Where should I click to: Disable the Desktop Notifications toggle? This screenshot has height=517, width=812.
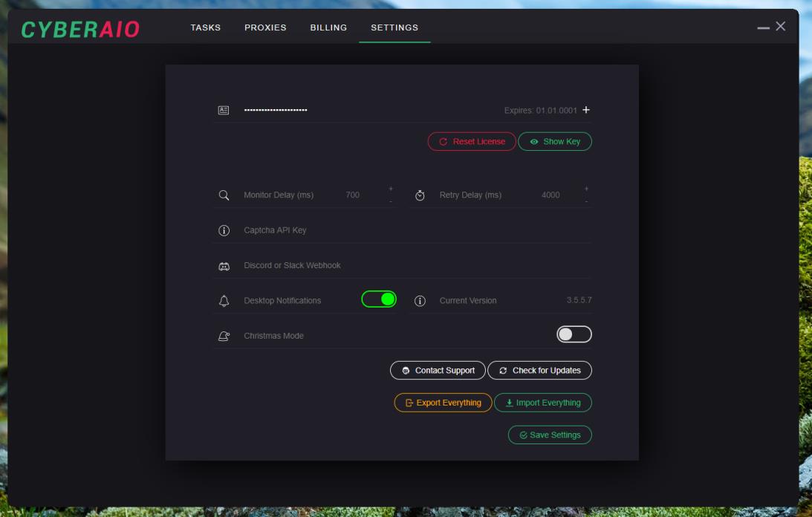[x=379, y=299]
